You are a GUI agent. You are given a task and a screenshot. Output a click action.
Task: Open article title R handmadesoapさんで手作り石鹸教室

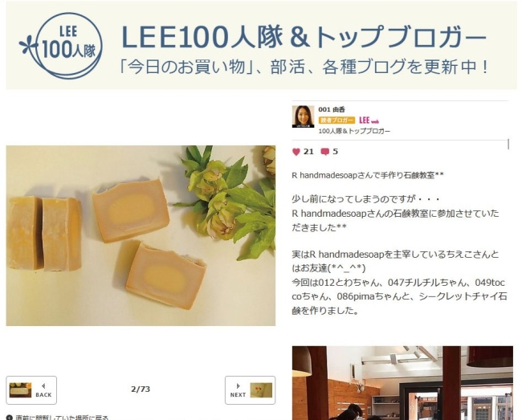click(x=368, y=175)
